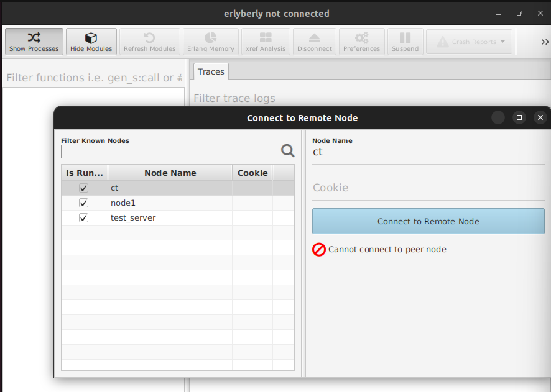Toggle the Hide Modules button
Viewport: 551px width, 392px height.
point(91,42)
